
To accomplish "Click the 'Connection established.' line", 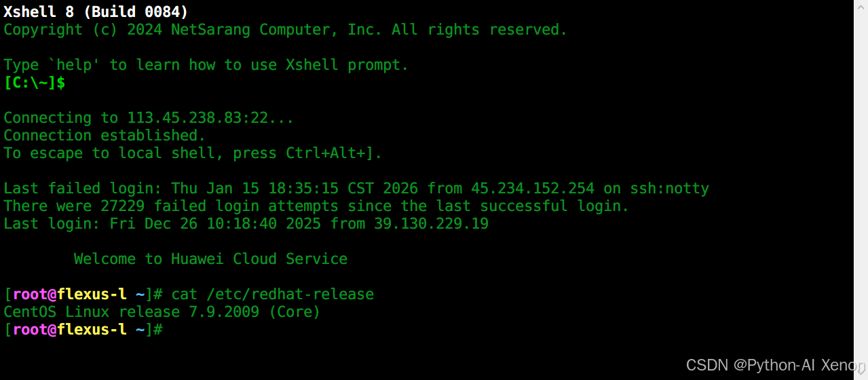I will tap(105, 136).
